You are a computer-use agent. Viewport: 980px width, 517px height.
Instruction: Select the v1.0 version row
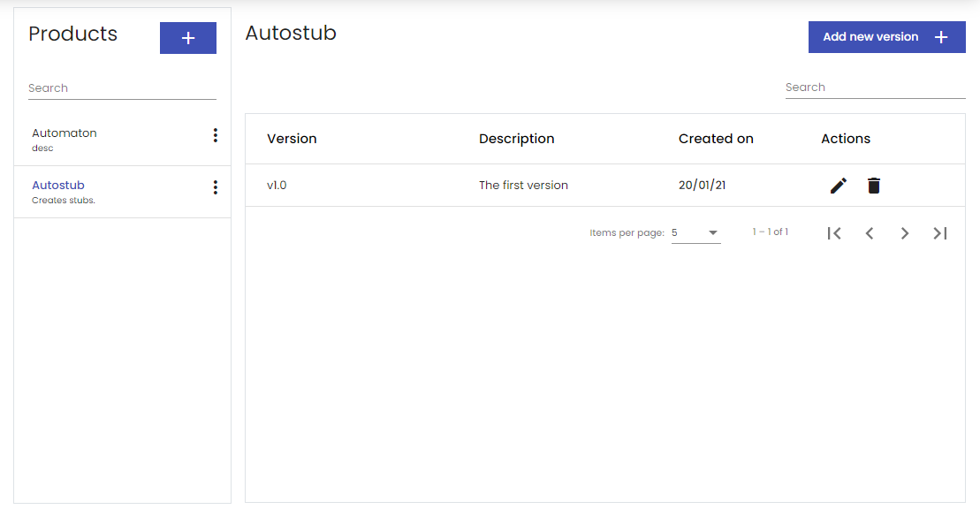[x=605, y=186]
